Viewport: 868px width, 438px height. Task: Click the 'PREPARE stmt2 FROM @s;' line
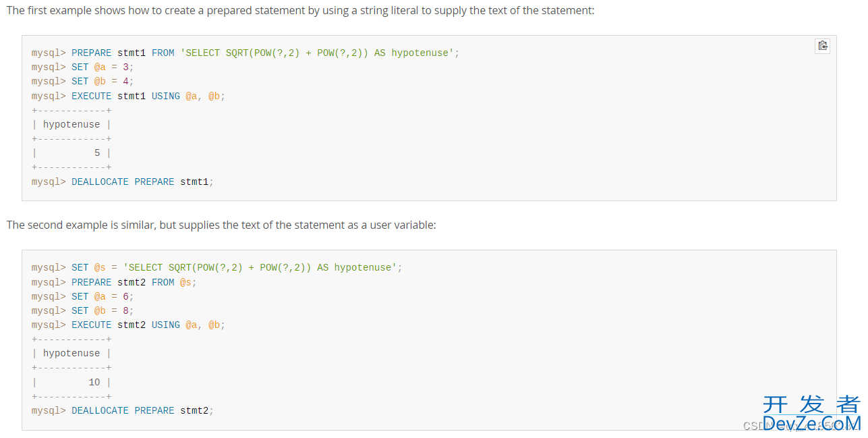(x=114, y=282)
